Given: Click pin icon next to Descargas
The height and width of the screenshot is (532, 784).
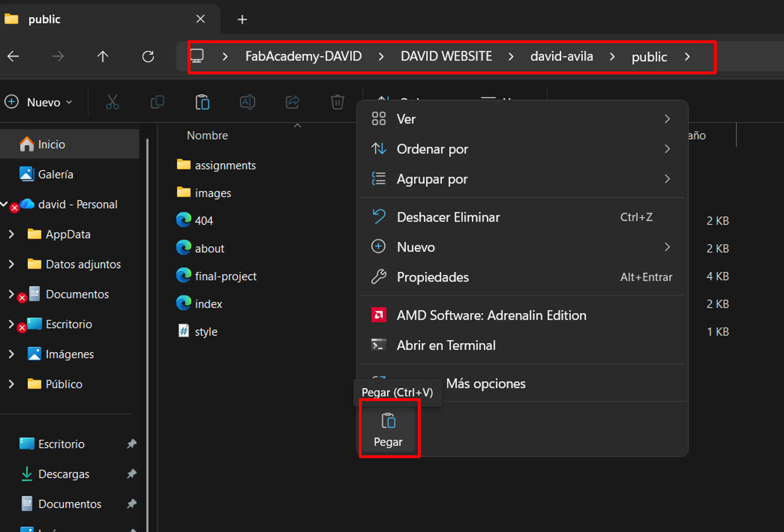Looking at the screenshot, I should (x=131, y=474).
